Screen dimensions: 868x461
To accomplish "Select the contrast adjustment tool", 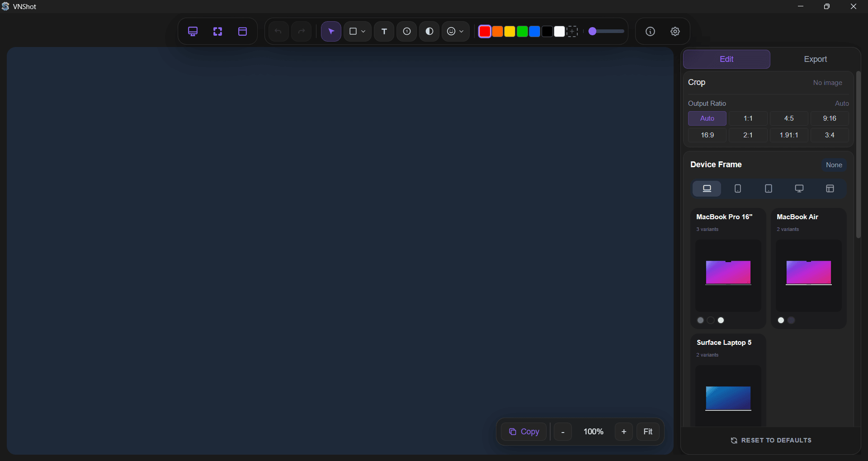I will (429, 31).
